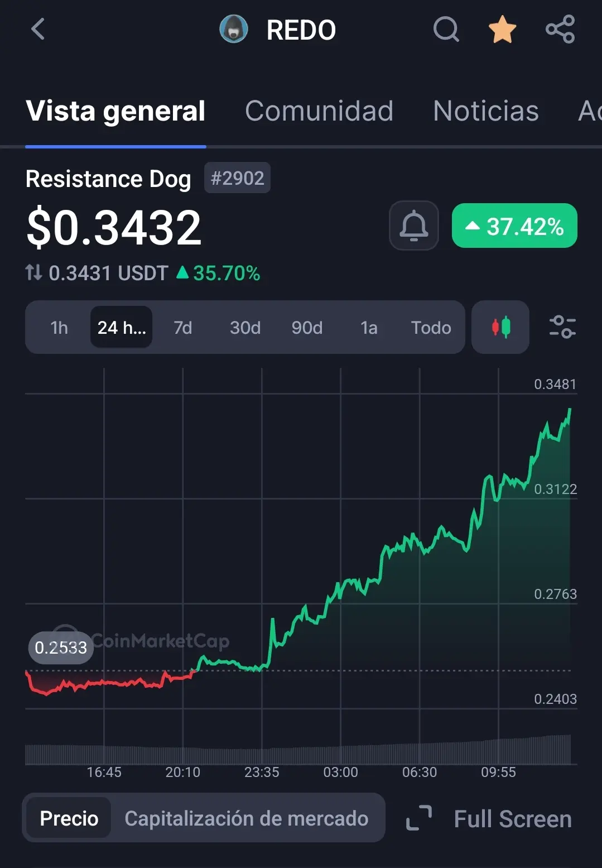Tap the 0.2403 axis label

tap(555, 699)
